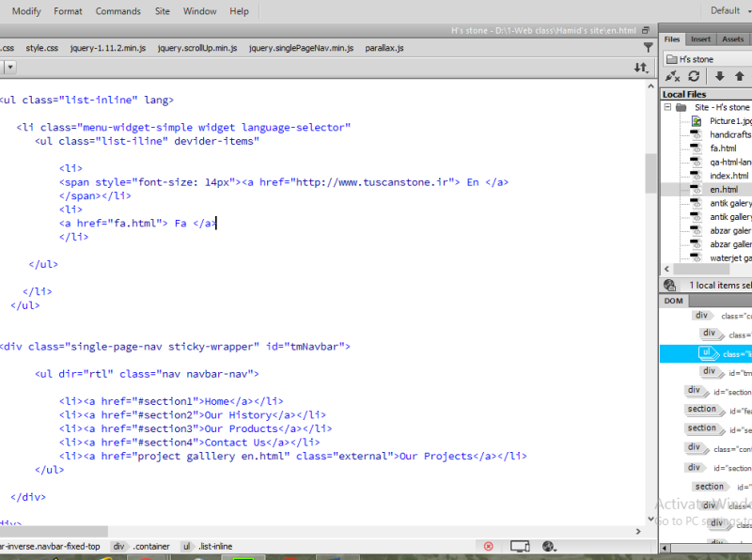This screenshot has width=752, height=560.
Task: Click the sort arrows icon in document toolbar
Action: (x=641, y=68)
